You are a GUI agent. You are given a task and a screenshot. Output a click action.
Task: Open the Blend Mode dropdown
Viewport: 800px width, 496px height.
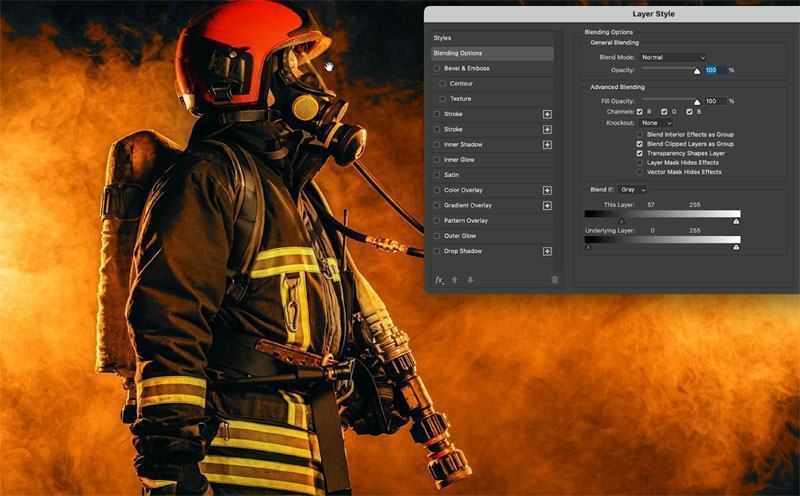[x=673, y=57]
